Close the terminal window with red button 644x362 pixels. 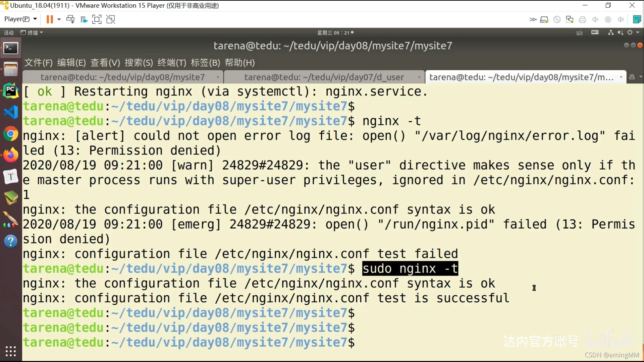point(640,45)
